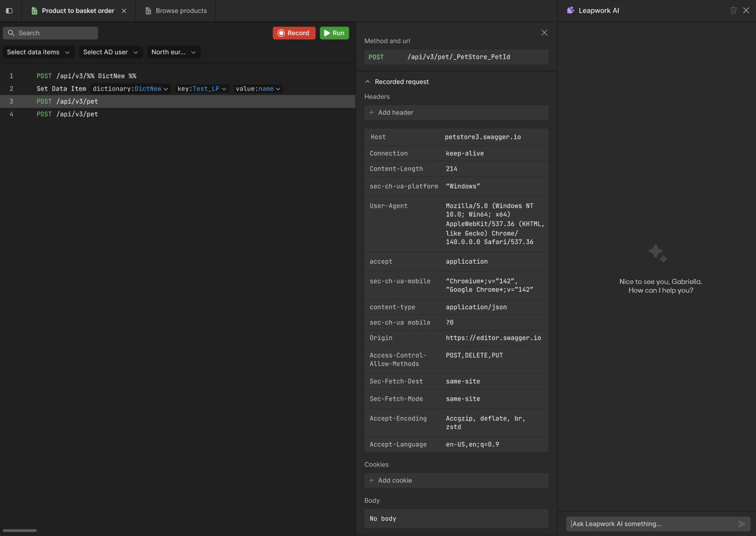Click the Leapwork AI sparkle icon
756x536 pixels.
tap(571, 10)
